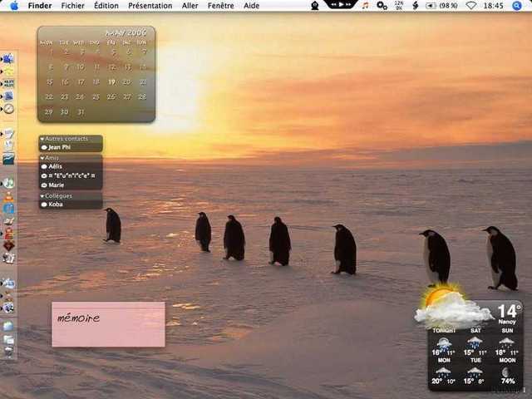532x399 pixels.
Task: Open the Apple menu
Action: (x=13, y=6)
